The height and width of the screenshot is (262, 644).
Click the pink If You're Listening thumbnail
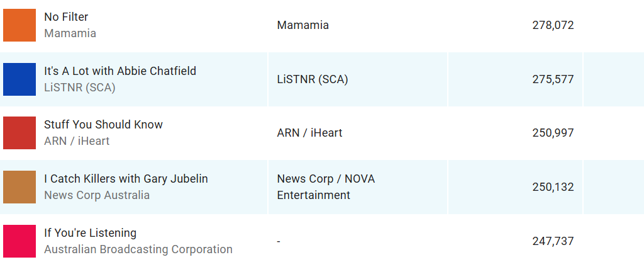pyautogui.click(x=19, y=241)
